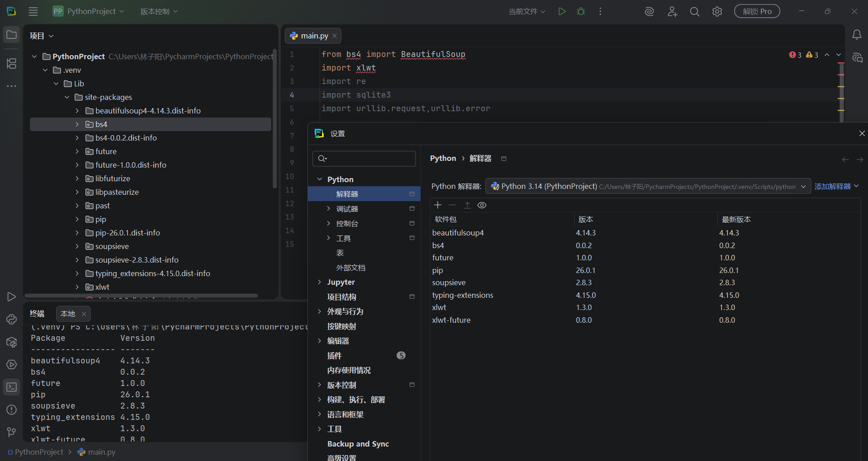Open IDE settings gear icon
Screen dimensions: 868x461
(717, 11)
